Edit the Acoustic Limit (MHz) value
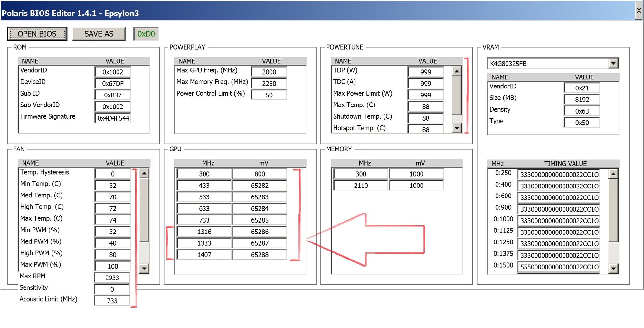The height and width of the screenshot is (328, 644). 112,301
